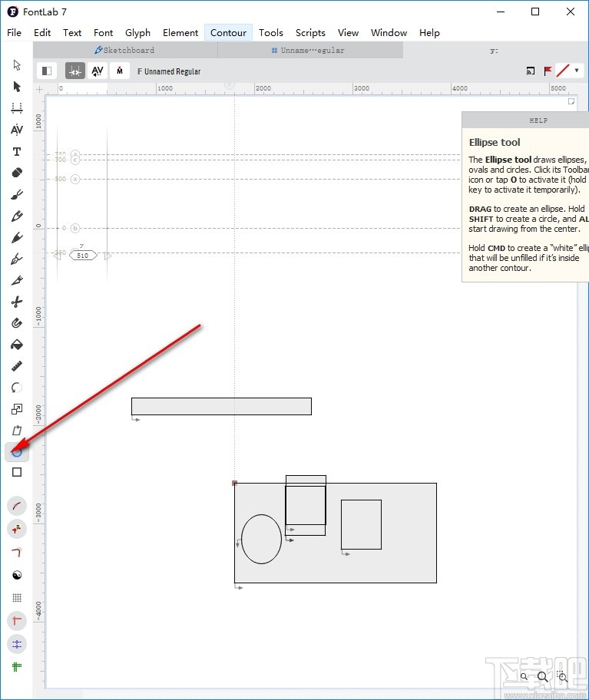
Task: Open the Element menu
Action: [180, 32]
